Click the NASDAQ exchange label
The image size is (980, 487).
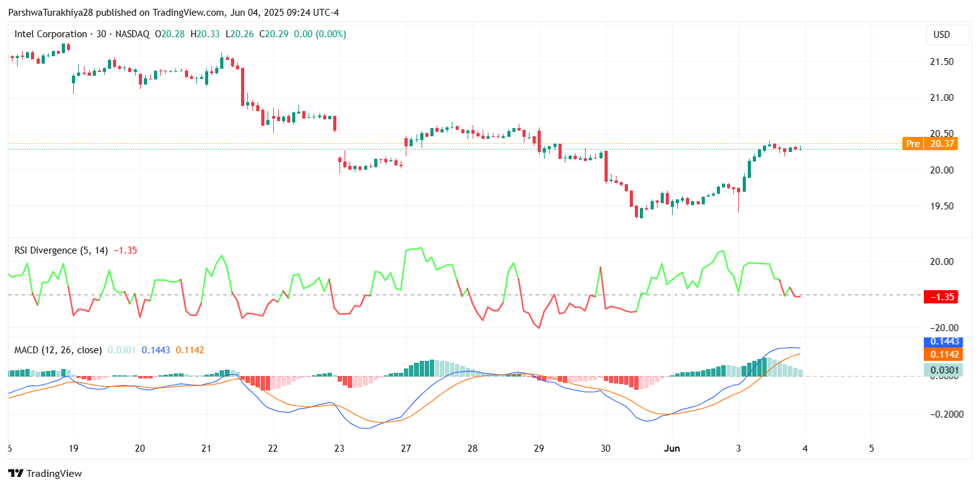tap(132, 34)
